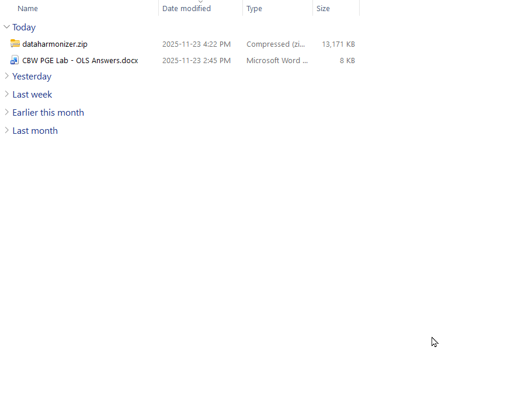Click the Earlier this month header label
The height and width of the screenshot is (402, 532).
pos(48,113)
